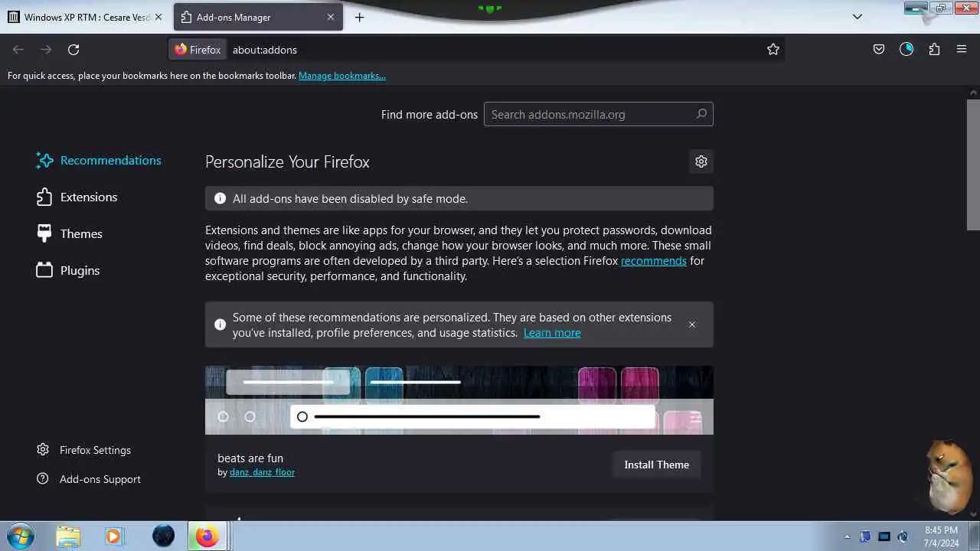Launch Windows Media Player from the taskbar

(113, 536)
